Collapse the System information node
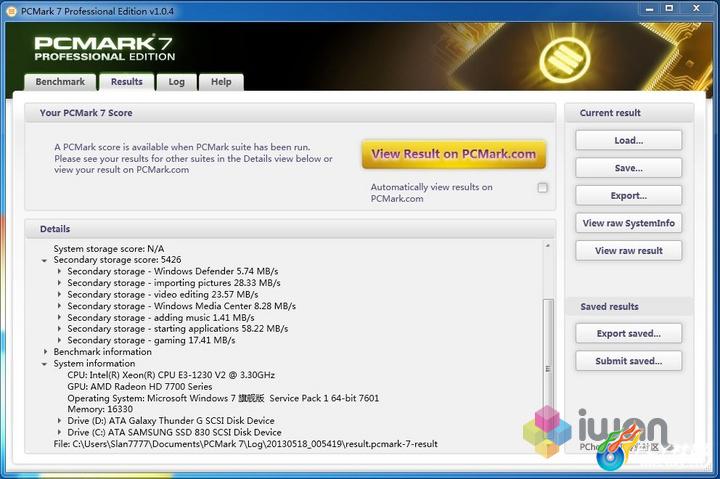The image size is (720, 479). [45, 364]
